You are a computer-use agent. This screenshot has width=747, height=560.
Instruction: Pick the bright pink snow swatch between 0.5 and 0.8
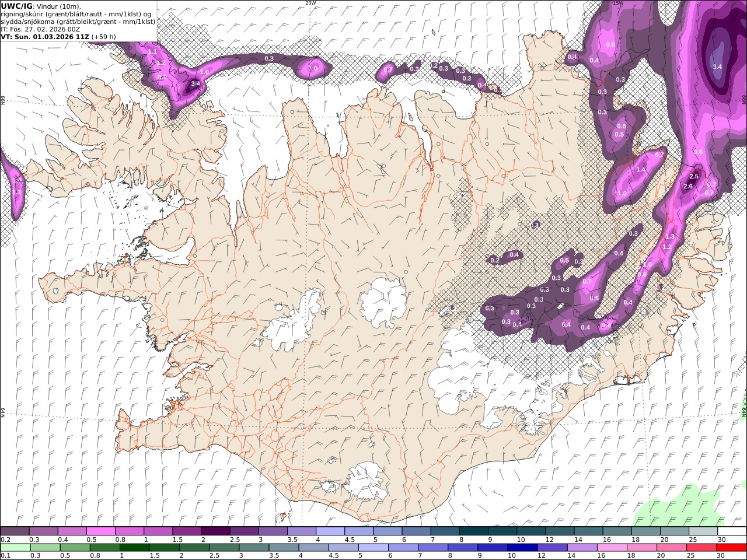pos(101,531)
